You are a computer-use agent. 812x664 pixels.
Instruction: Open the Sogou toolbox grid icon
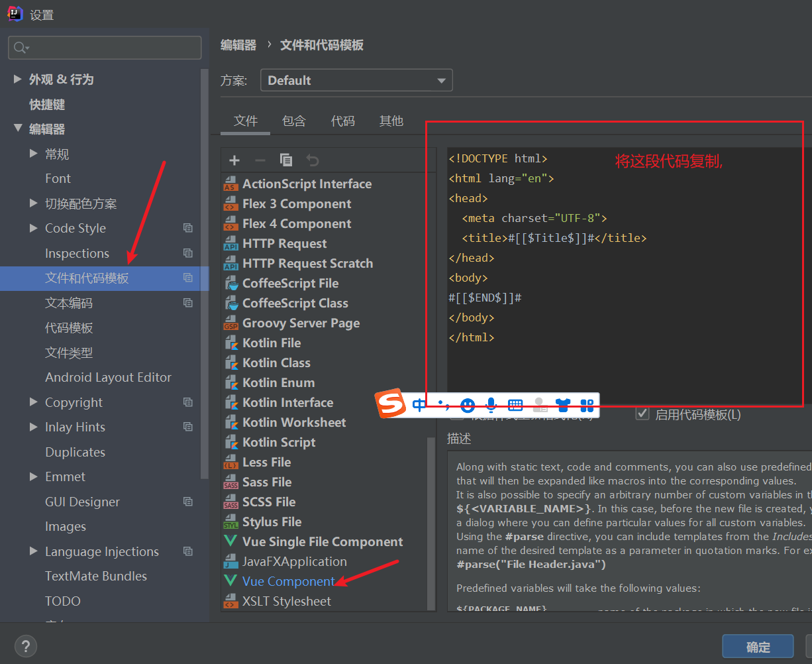pos(587,405)
